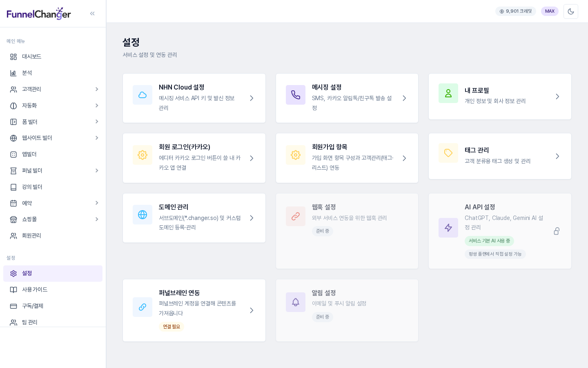This screenshot has height=368, width=588.
Task: Open the 회원가입 항목 card title
Action: 330,147
